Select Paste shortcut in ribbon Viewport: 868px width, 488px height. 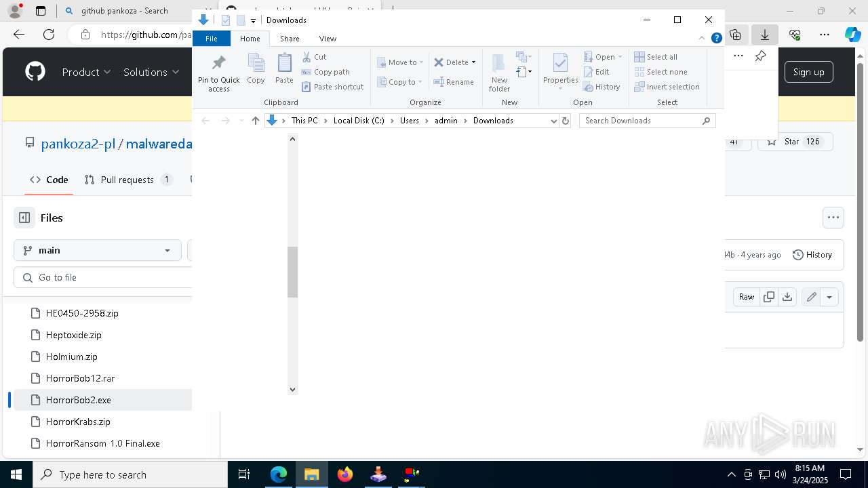pyautogui.click(x=332, y=87)
